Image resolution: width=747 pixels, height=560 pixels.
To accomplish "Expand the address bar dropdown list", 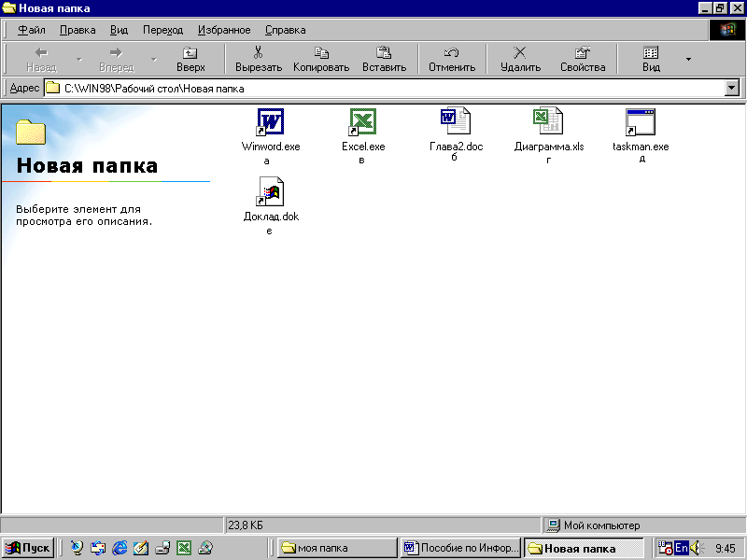I will tap(732, 88).
